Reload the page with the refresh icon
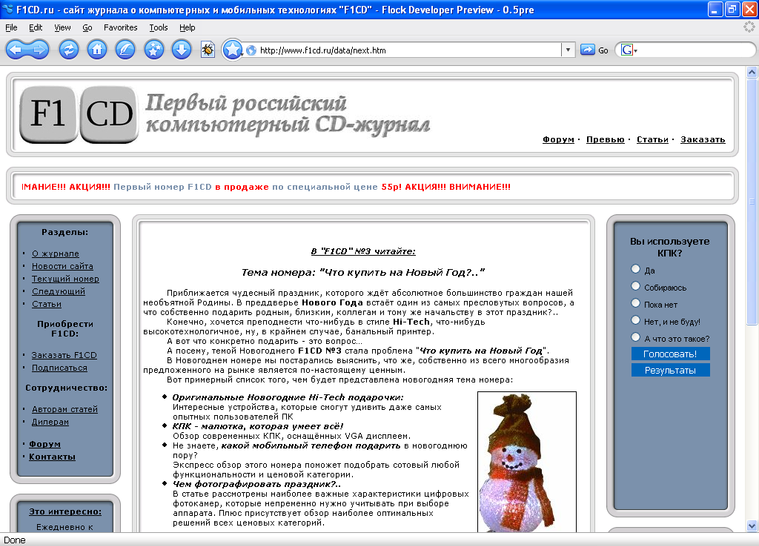This screenshot has width=759, height=546. [x=69, y=49]
